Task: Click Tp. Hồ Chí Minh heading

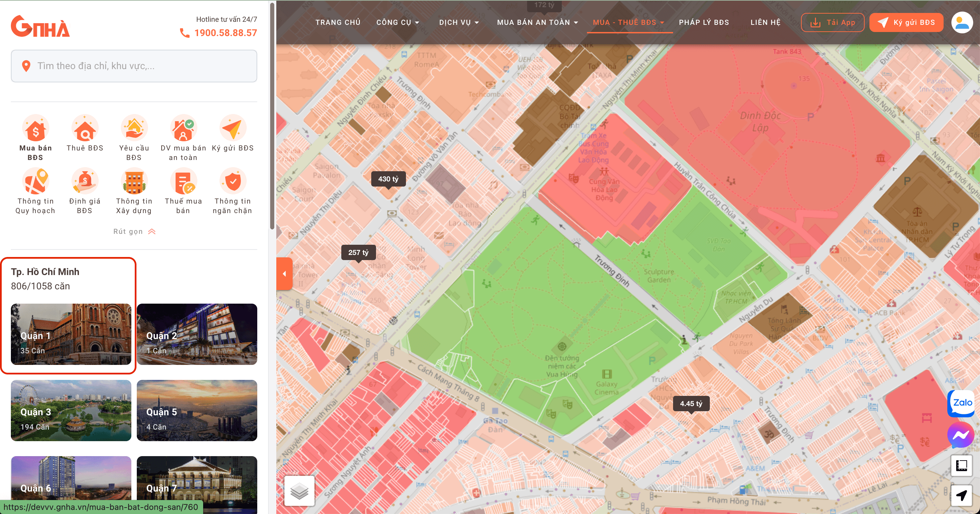Action: (x=45, y=272)
